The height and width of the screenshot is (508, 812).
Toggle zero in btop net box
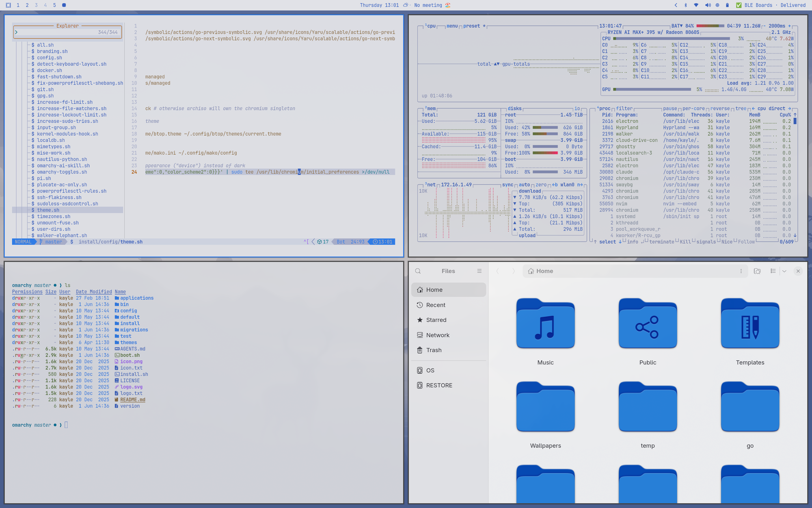541,185
